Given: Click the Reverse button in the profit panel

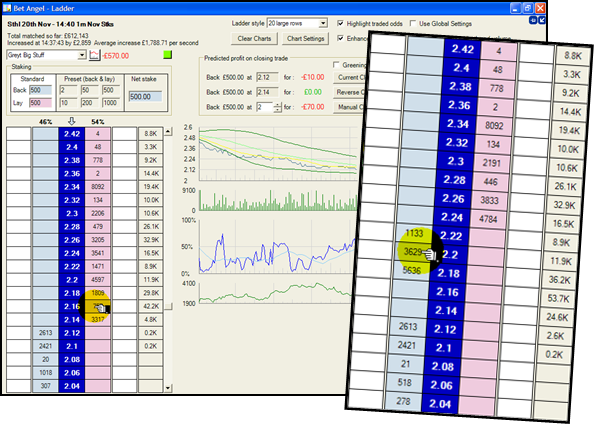Looking at the screenshot, I should pos(350,92).
